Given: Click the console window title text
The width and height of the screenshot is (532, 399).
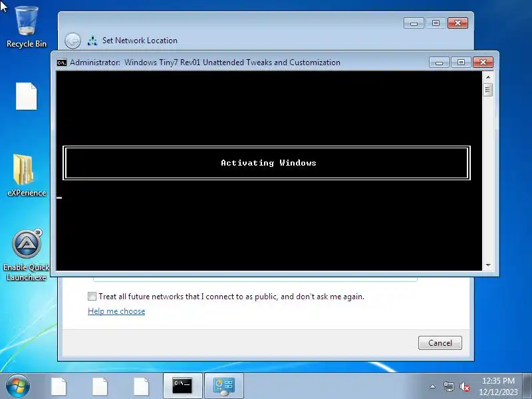Looking at the screenshot, I should 205,63.
